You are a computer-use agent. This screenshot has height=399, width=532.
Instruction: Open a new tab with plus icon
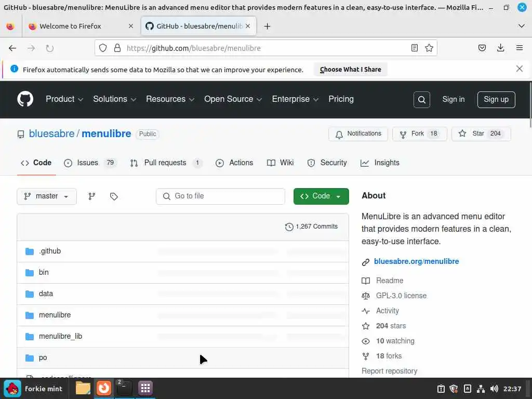coord(267,26)
